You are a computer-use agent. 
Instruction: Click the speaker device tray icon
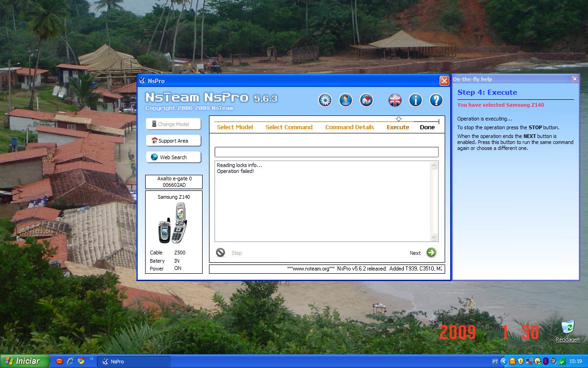pos(554,362)
